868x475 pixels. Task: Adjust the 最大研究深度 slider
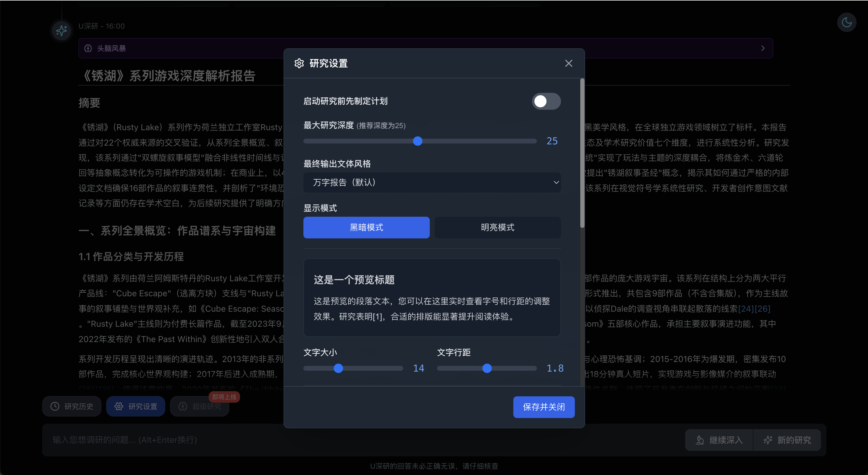[420, 141]
